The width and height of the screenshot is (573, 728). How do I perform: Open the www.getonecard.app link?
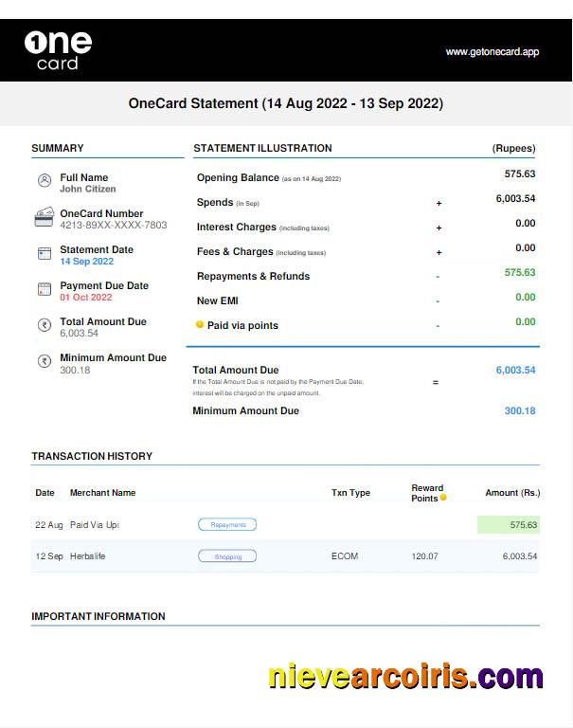pos(492,52)
